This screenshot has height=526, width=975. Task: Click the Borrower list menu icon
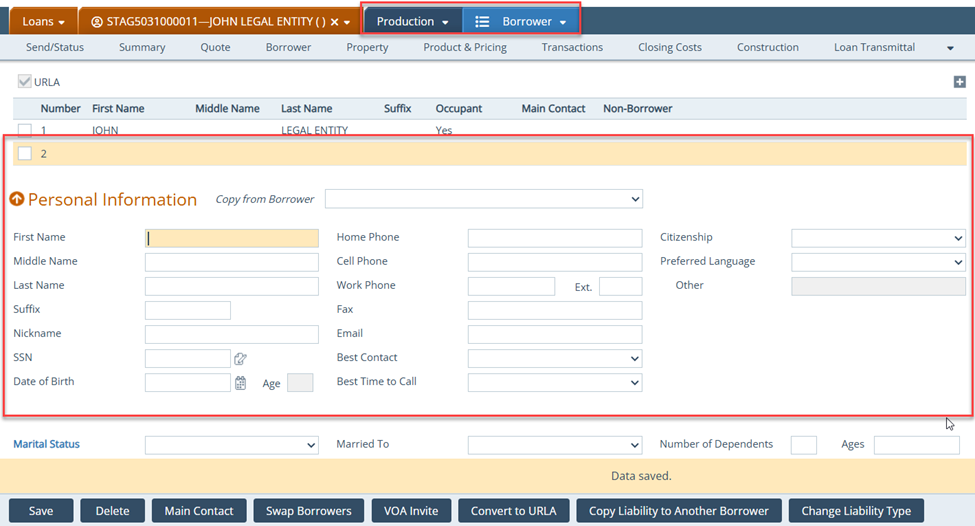tap(482, 22)
